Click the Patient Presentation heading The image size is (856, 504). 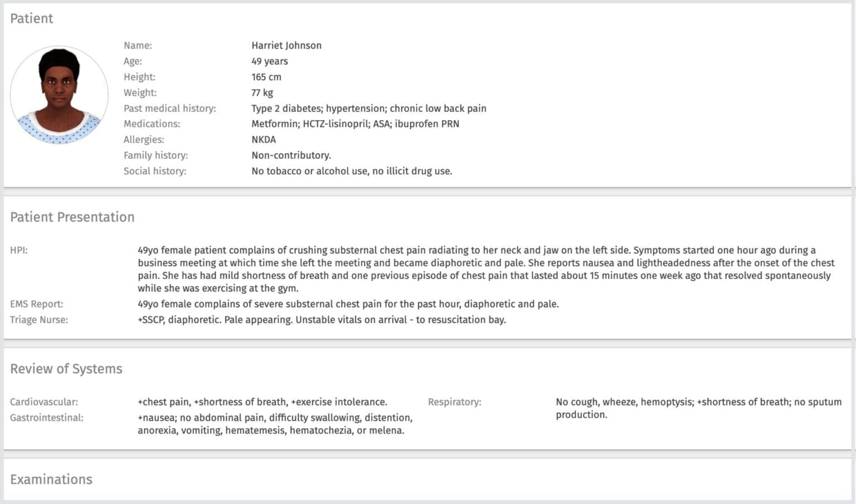click(72, 217)
